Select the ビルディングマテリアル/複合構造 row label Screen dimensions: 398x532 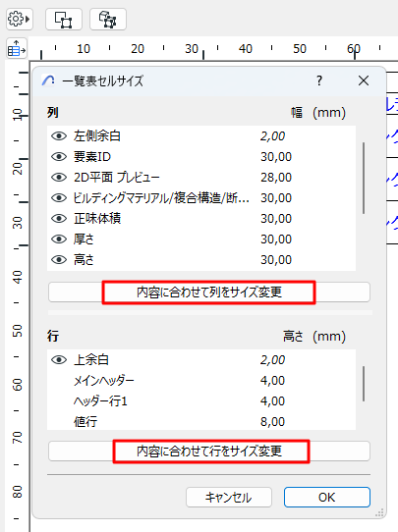[x=161, y=198]
